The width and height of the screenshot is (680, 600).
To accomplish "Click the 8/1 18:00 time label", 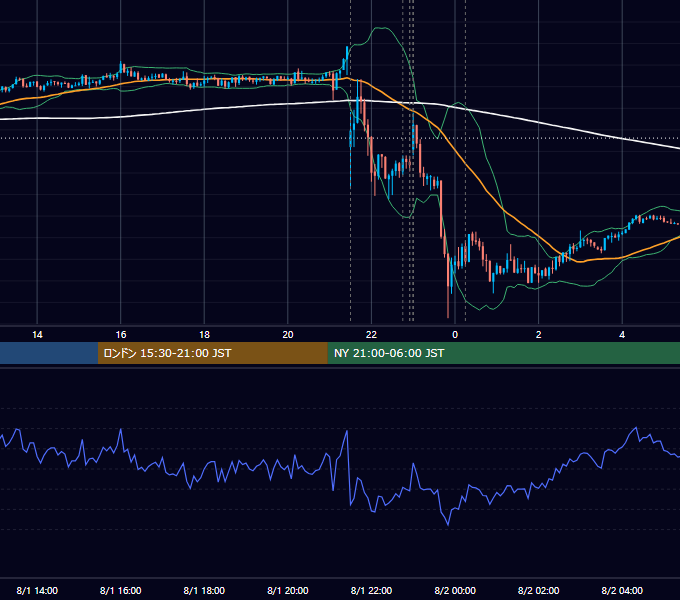I will click(x=204, y=590).
